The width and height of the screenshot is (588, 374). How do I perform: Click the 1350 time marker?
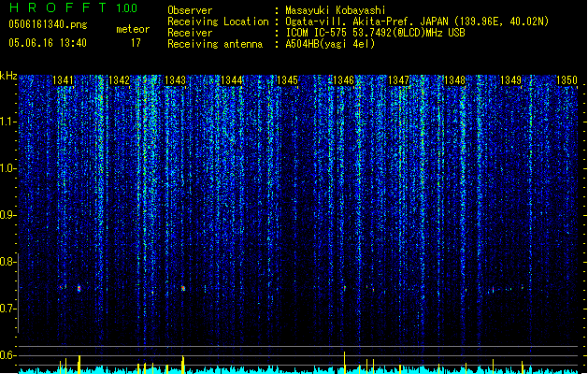(566, 79)
